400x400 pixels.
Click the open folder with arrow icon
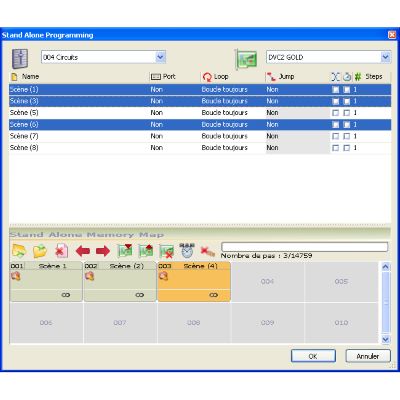click(x=19, y=251)
